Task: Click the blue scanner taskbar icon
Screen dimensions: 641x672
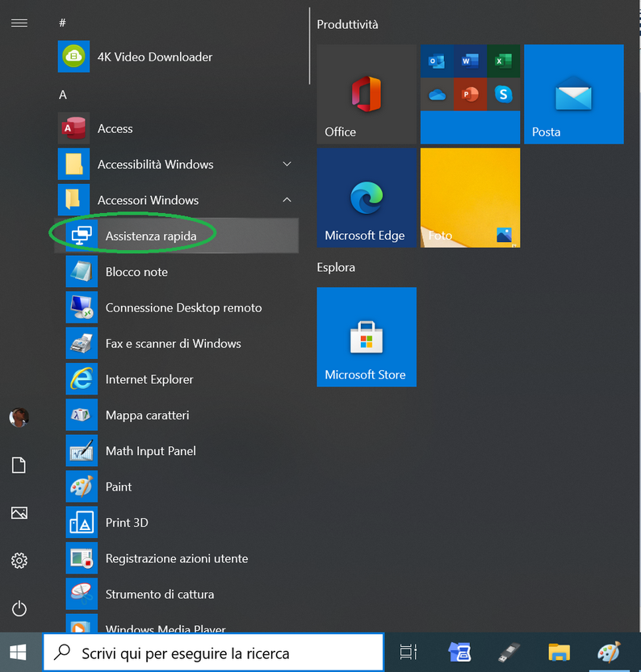Action: click(459, 652)
